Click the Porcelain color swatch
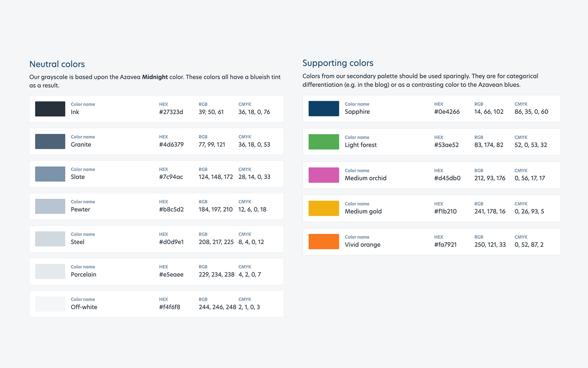 [x=50, y=271]
